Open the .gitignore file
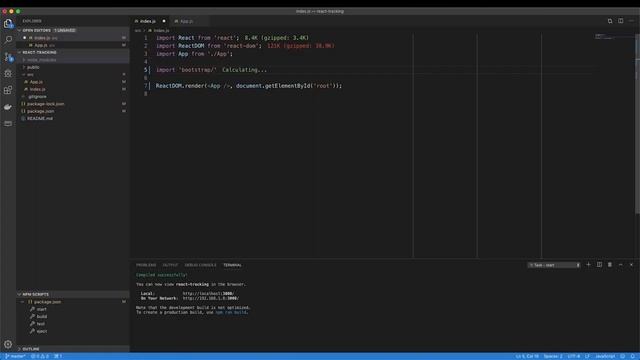Image resolution: width=640 pixels, height=360 pixels. pos(37,97)
